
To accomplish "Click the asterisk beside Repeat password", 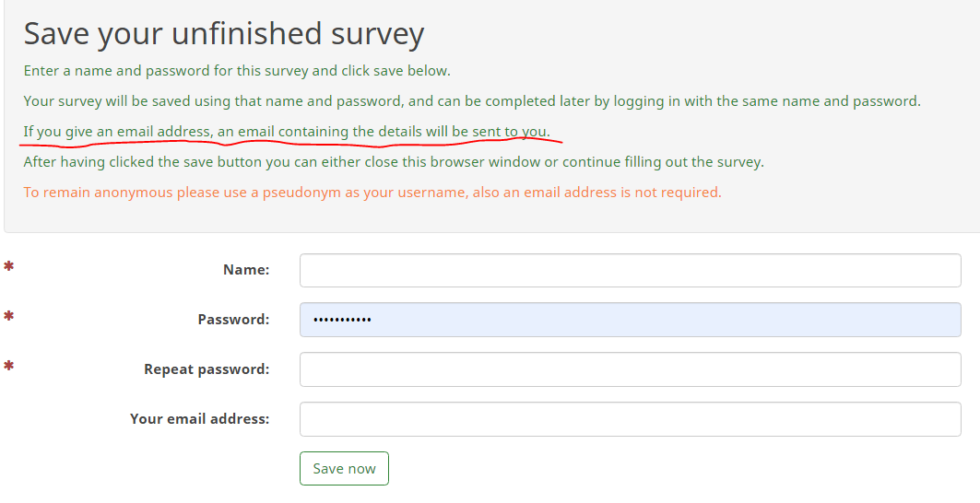I will coord(9,367).
